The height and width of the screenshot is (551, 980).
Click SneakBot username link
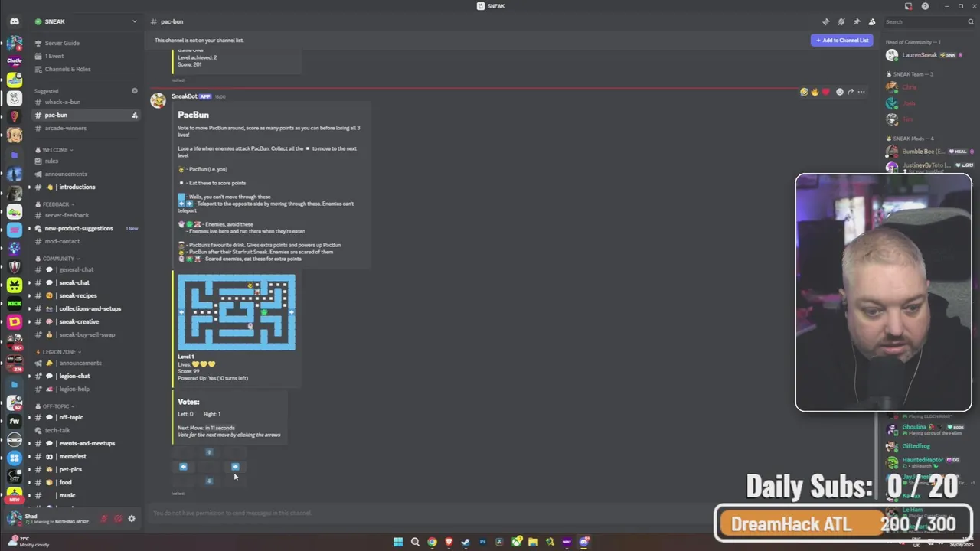[185, 96]
